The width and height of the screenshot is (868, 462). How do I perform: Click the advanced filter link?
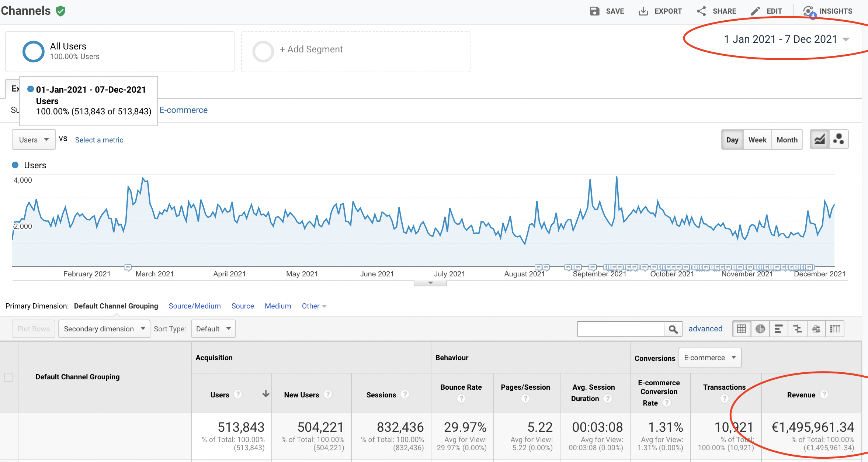point(705,329)
